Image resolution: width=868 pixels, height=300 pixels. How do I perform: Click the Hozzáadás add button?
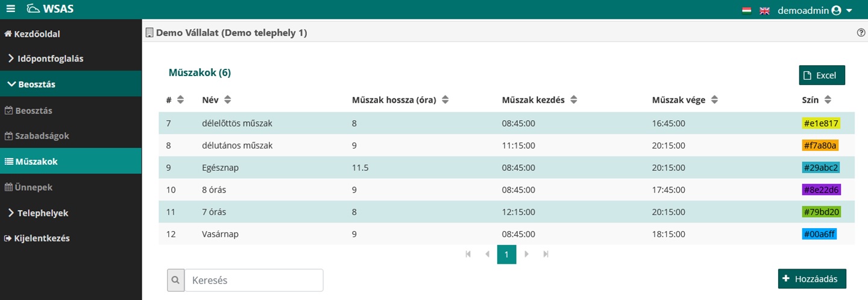coord(811,279)
